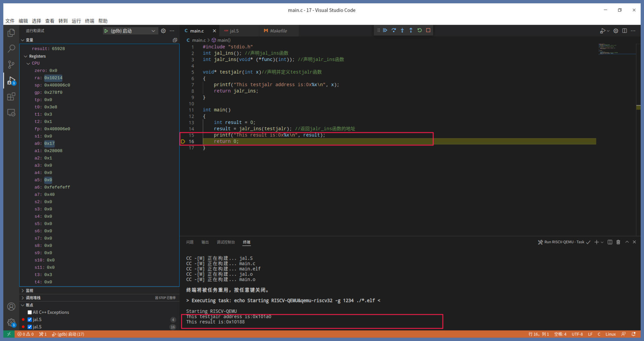Restart the debug session

(x=420, y=30)
